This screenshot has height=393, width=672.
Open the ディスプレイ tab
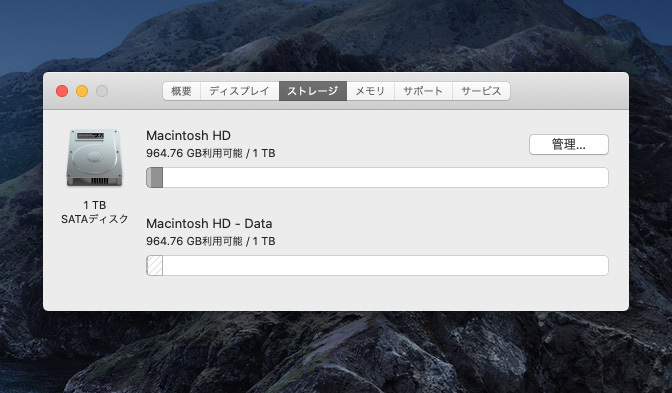240,91
